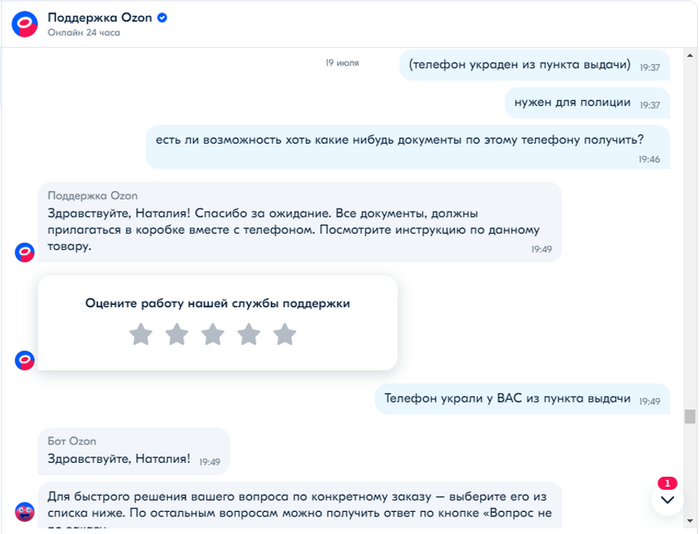Select message 'есть ли возможность хоть какие нибудь документы'
This screenshot has width=700, height=534.
pyautogui.click(x=408, y=147)
